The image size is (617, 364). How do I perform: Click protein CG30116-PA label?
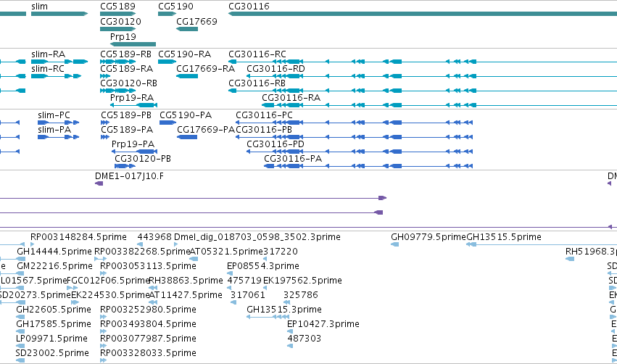[293, 159]
